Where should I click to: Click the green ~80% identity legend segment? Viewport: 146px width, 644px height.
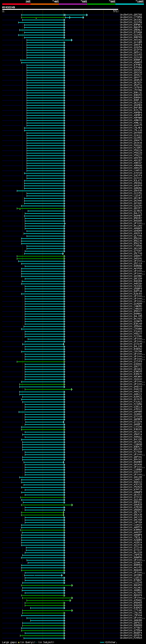coord(101,4)
